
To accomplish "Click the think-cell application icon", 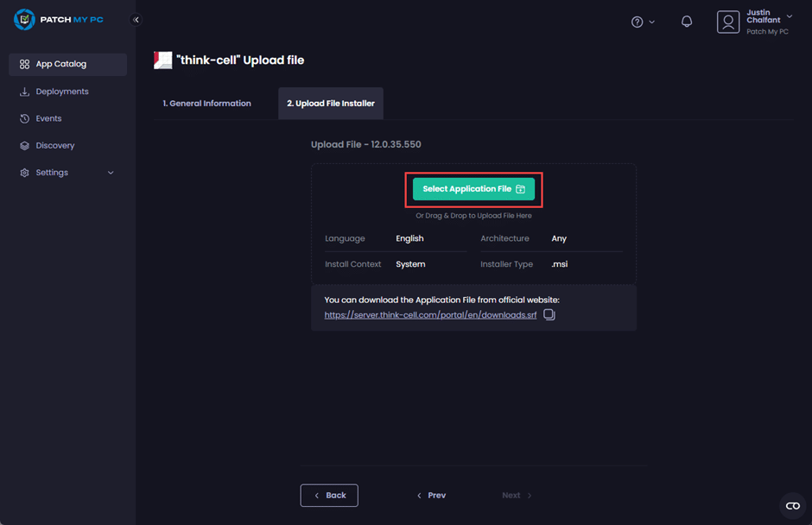I will pos(162,60).
